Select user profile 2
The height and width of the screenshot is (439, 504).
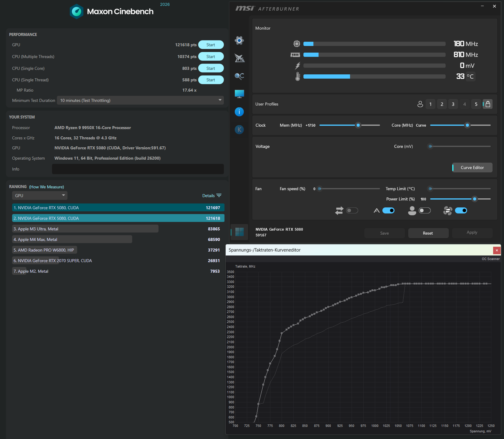pos(442,104)
